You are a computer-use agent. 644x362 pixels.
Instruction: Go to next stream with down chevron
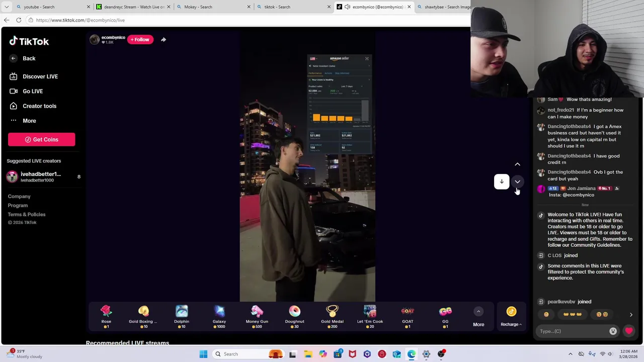(x=517, y=182)
